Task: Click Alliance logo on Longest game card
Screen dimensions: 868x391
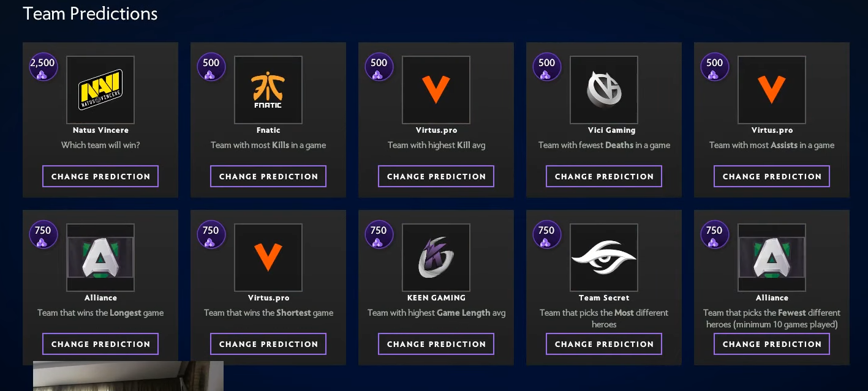Action: (x=100, y=258)
